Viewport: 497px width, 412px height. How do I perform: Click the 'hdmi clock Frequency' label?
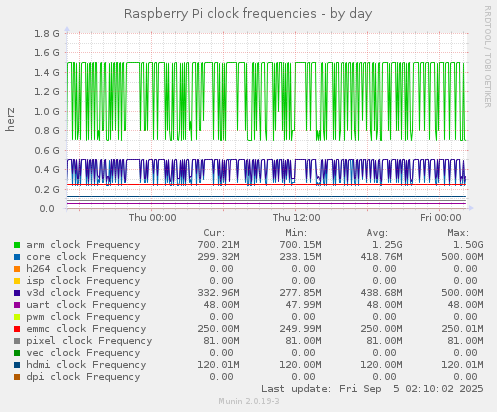coord(86,365)
